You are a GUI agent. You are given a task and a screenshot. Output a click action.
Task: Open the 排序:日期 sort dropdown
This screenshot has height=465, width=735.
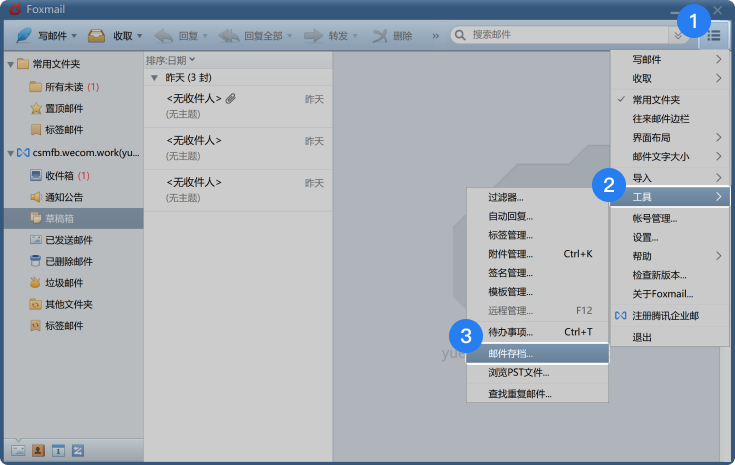(x=170, y=60)
